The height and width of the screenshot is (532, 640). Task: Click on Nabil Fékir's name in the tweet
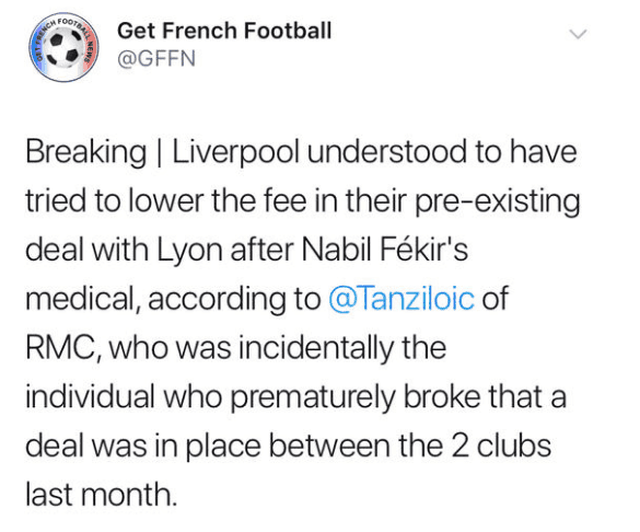(384, 249)
